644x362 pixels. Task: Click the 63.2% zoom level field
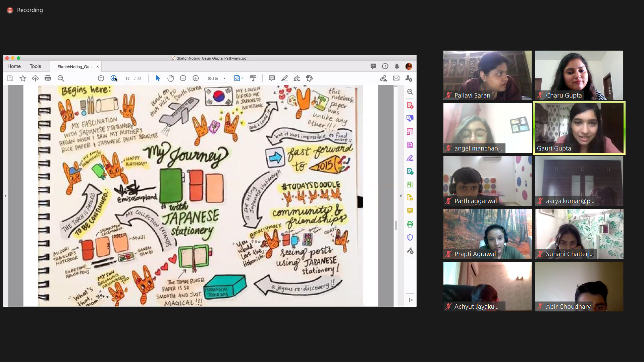pos(213,78)
